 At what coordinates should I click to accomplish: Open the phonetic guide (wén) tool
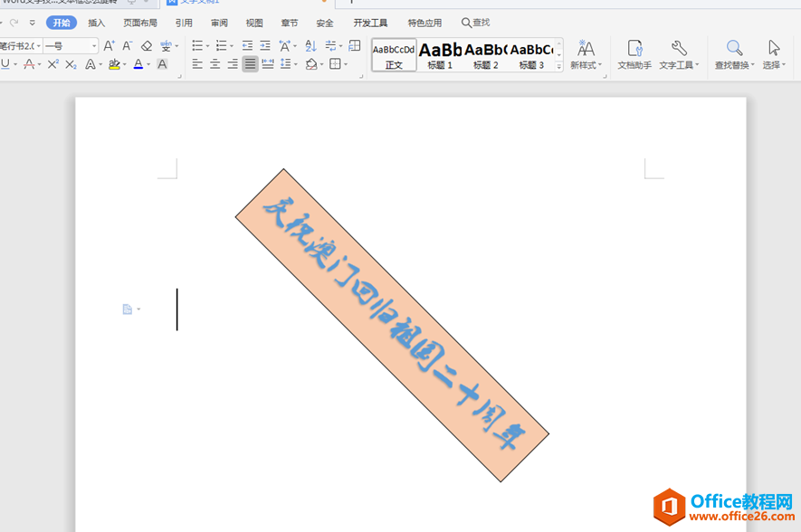coord(166,46)
